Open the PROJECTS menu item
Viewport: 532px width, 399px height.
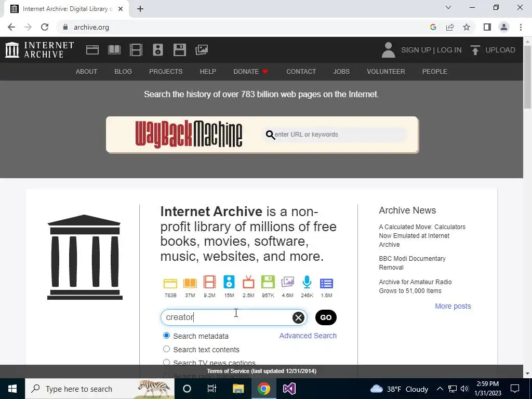[x=166, y=72]
